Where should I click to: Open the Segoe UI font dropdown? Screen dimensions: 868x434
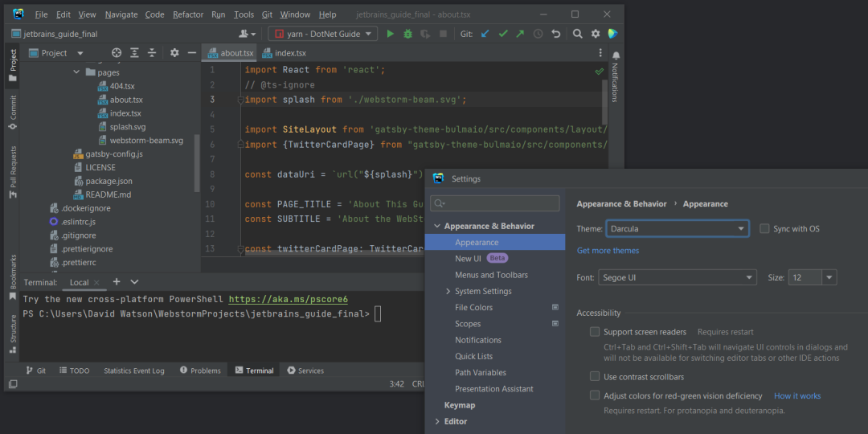tap(677, 277)
